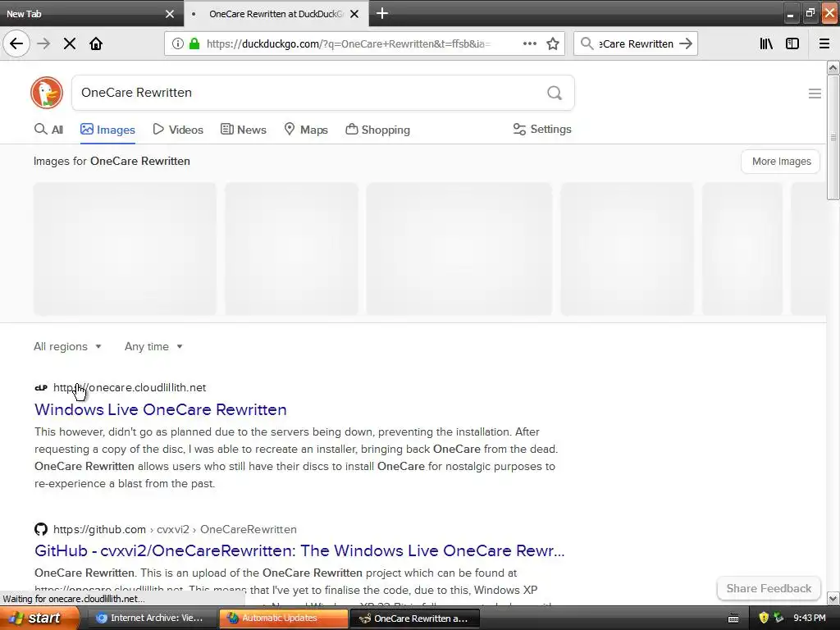This screenshot has height=630, width=840.
Task: Open DuckDuckGo side menu icon
Action: (815, 94)
